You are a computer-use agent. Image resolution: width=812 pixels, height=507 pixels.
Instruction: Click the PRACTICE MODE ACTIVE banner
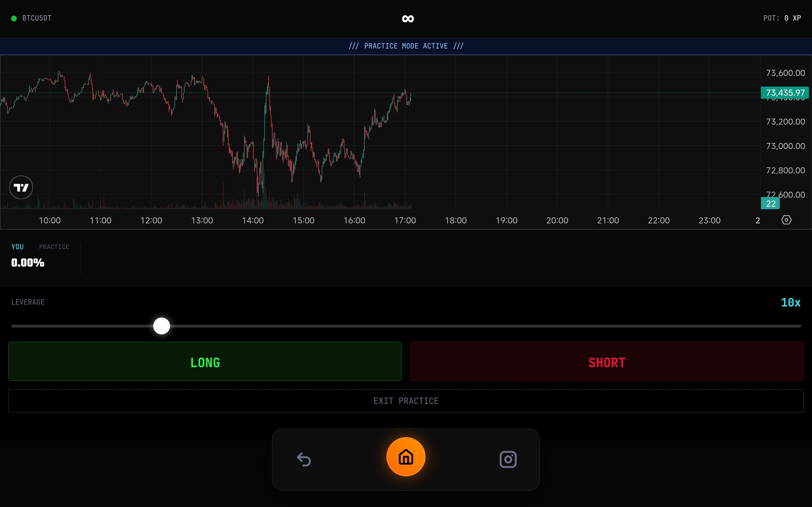coord(406,46)
